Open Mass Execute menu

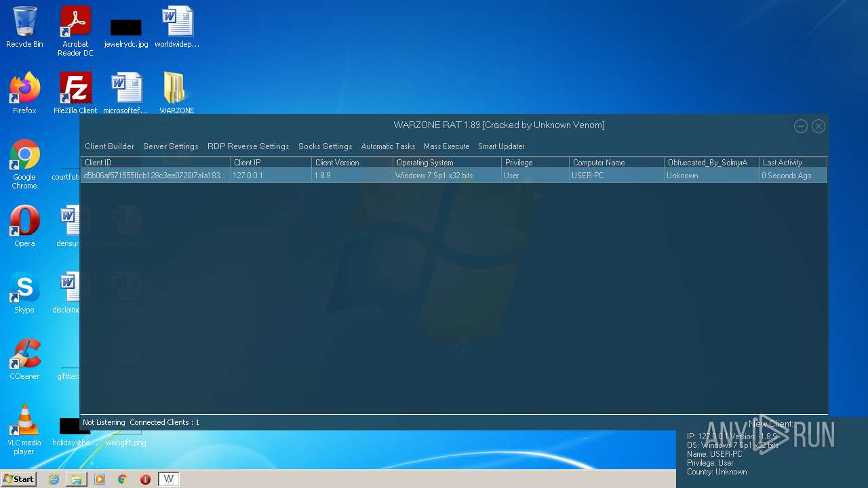[x=446, y=146]
